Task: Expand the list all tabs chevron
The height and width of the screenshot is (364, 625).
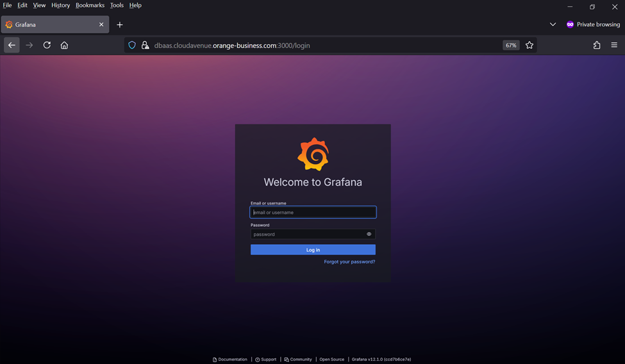Action: (553, 24)
